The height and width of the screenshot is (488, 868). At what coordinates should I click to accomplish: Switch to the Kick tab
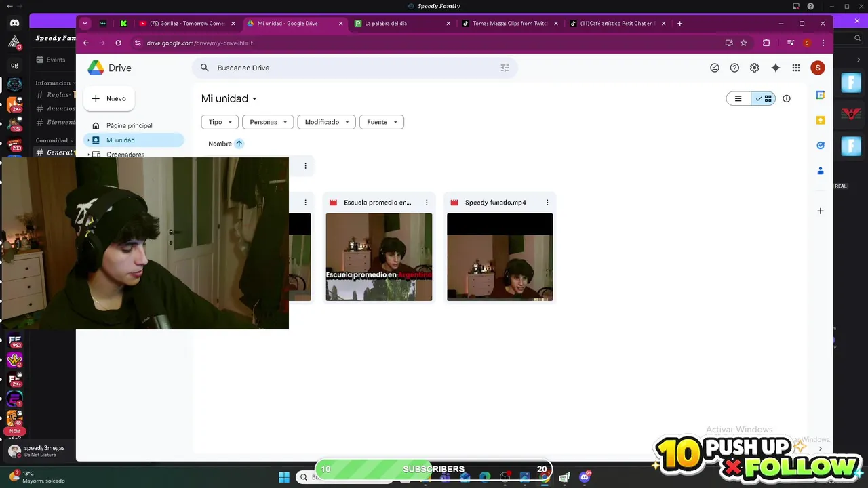(x=123, y=23)
